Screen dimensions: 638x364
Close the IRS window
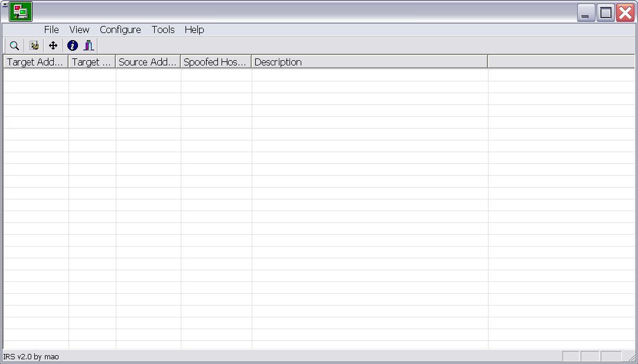[626, 13]
